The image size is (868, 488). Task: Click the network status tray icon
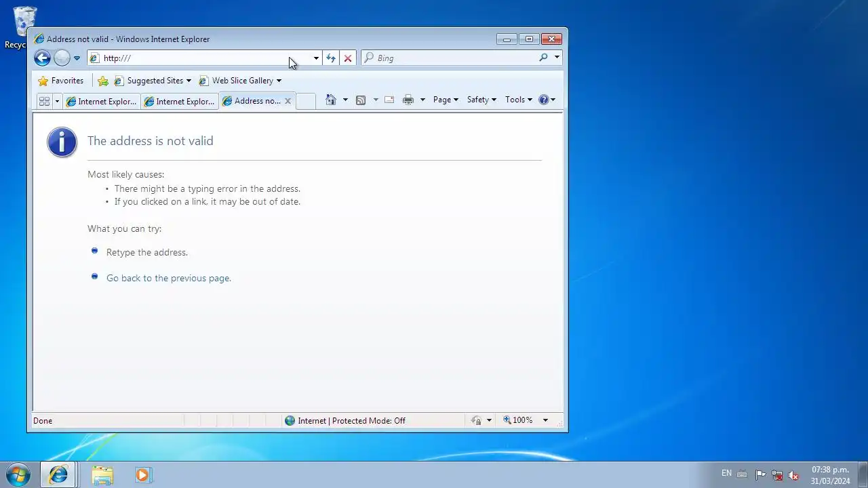777,475
